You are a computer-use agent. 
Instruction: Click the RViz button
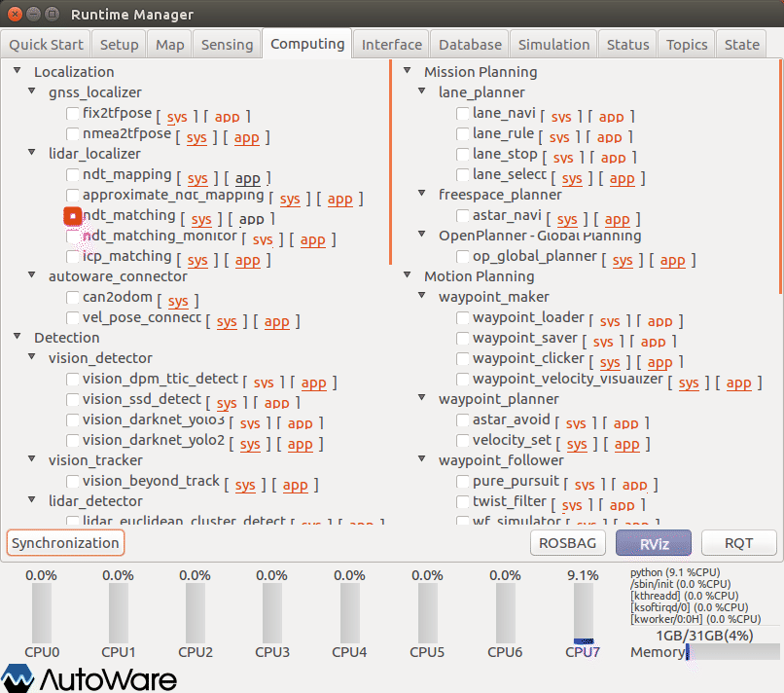point(653,543)
